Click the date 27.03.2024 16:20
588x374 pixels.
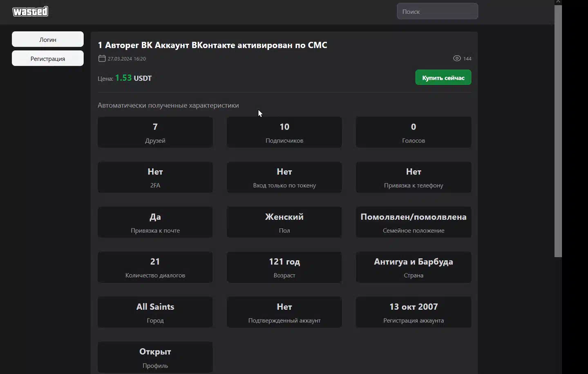pyautogui.click(x=127, y=59)
